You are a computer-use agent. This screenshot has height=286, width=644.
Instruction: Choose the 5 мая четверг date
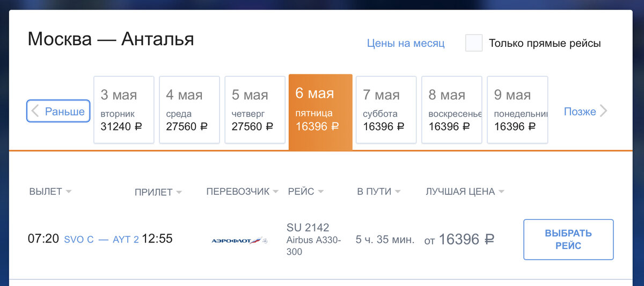click(255, 110)
